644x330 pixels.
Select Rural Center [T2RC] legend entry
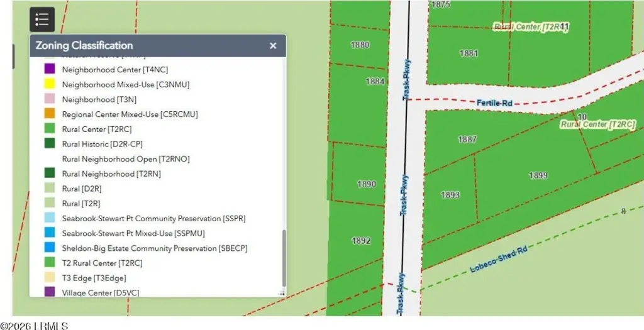click(x=97, y=129)
